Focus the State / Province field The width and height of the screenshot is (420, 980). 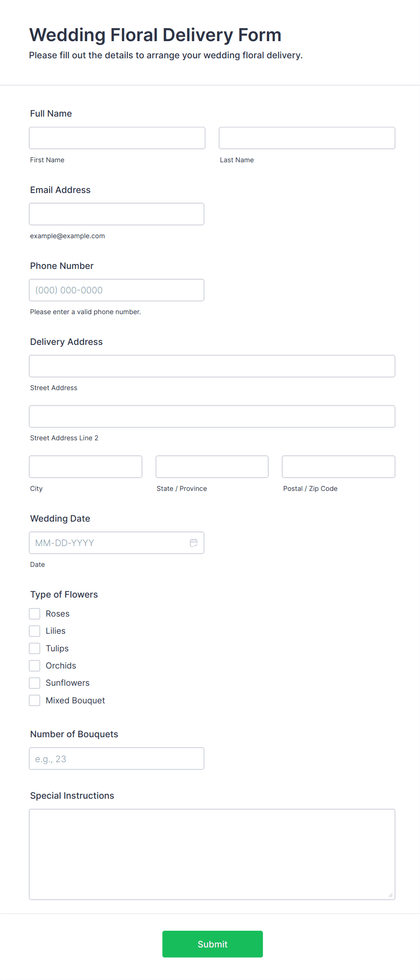[212, 466]
